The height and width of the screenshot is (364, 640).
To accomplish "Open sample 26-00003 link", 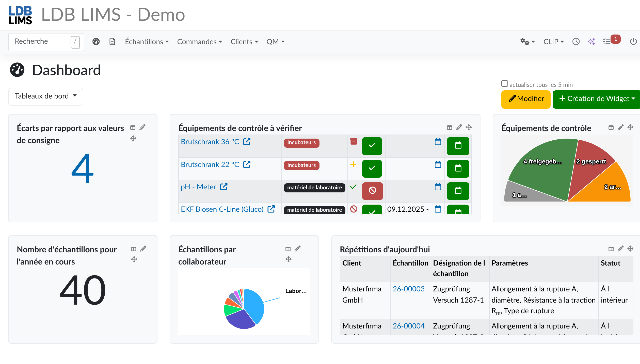I will tap(408, 289).
